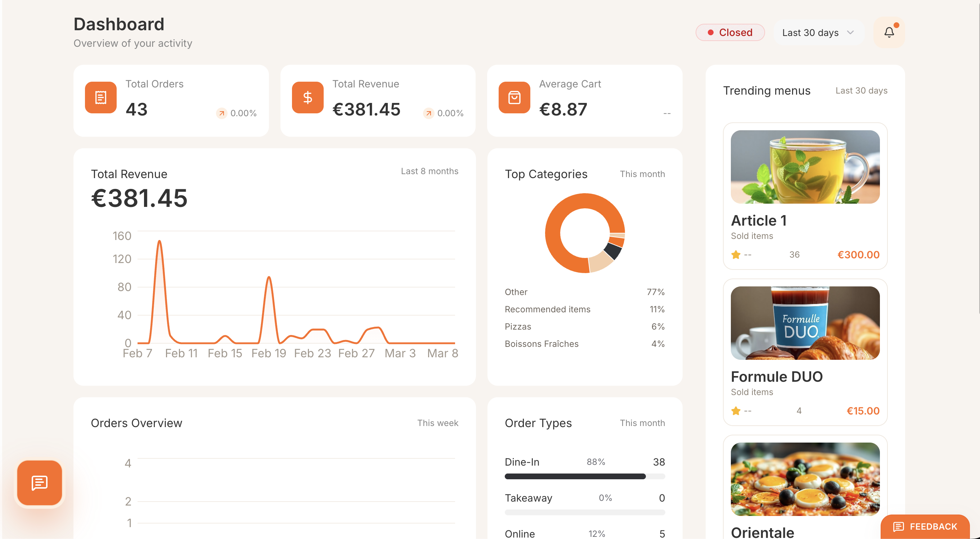Click This month label in Order Types

[642, 423]
